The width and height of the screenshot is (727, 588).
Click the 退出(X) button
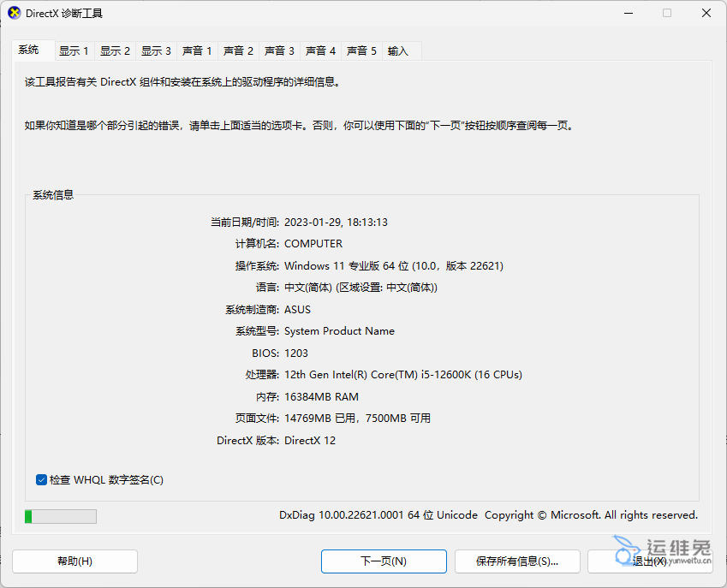click(x=649, y=561)
